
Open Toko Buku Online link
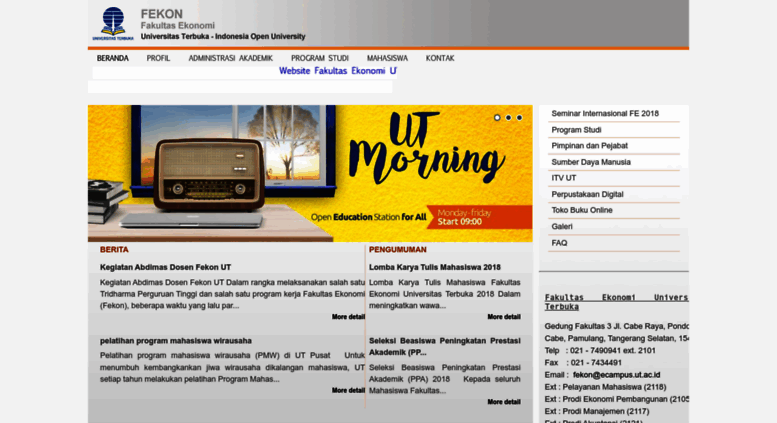582,210
